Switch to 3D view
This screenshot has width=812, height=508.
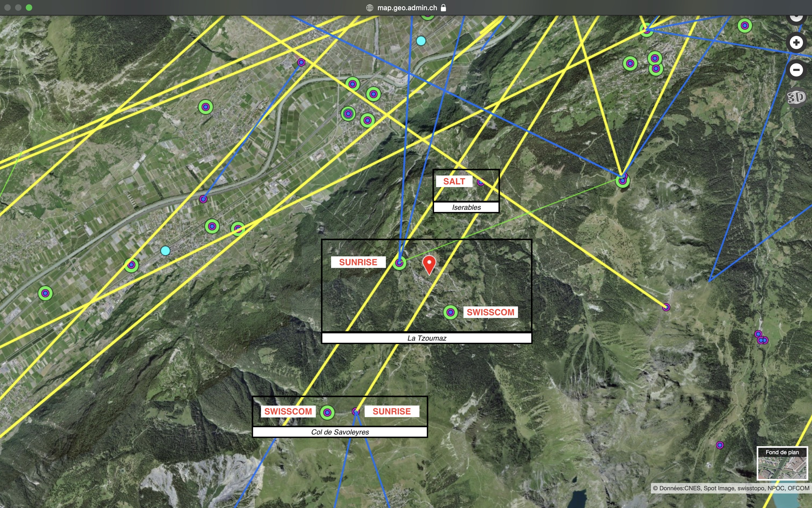point(796,98)
